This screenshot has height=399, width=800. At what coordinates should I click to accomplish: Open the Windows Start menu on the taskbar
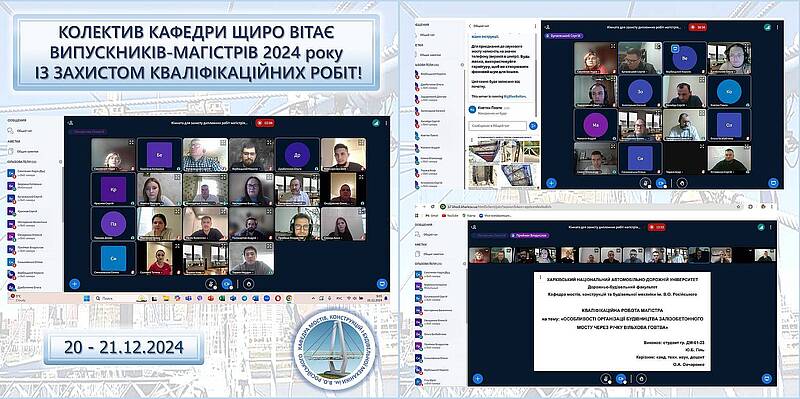click(x=87, y=298)
